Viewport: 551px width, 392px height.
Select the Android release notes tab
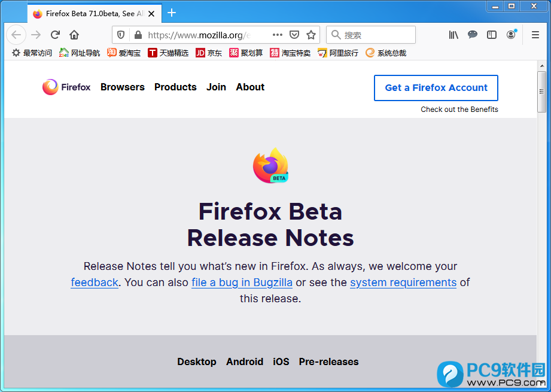[x=245, y=361]
